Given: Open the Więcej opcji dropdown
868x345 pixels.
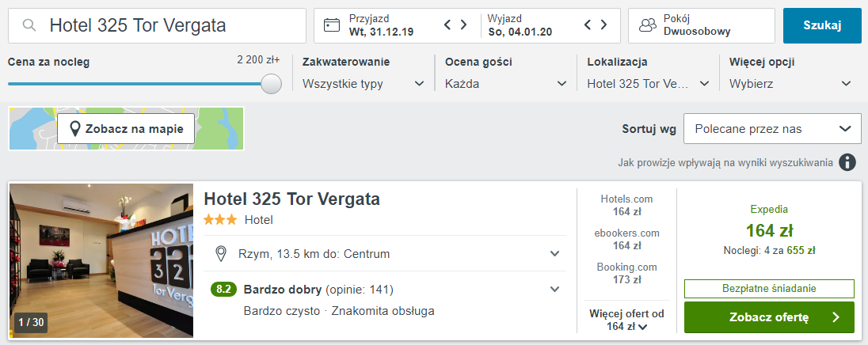Looking at the screenshot, I should coord(790,83).
